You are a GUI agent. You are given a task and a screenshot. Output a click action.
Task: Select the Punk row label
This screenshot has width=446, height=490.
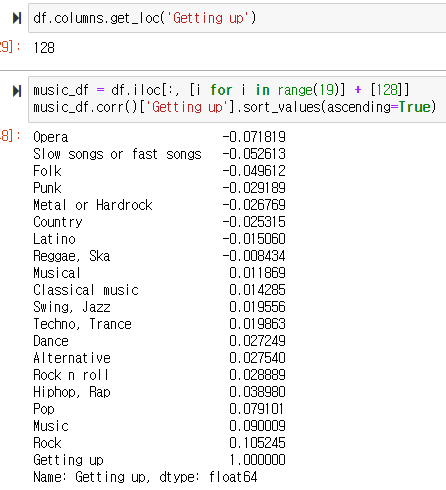tap(47, 188)
